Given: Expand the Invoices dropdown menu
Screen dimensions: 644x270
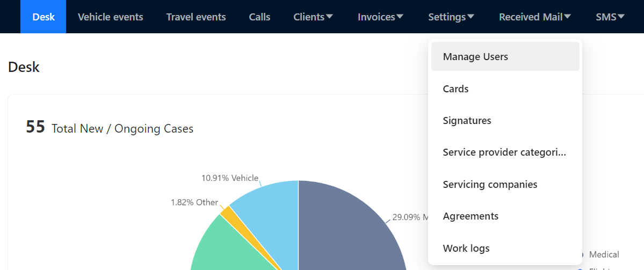Looking at the screenshot, I should (380, 17).
